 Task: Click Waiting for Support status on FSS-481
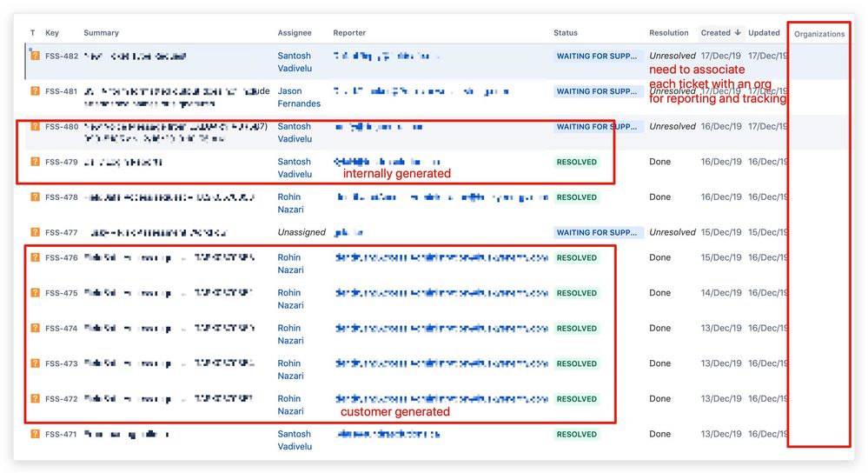[x=598, y=91]
